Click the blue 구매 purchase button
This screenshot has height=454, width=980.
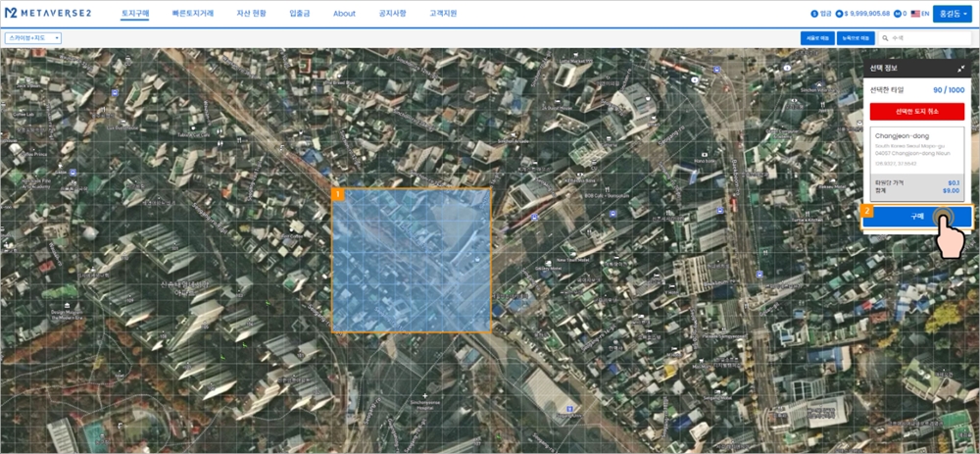click(x=917, y=217)
